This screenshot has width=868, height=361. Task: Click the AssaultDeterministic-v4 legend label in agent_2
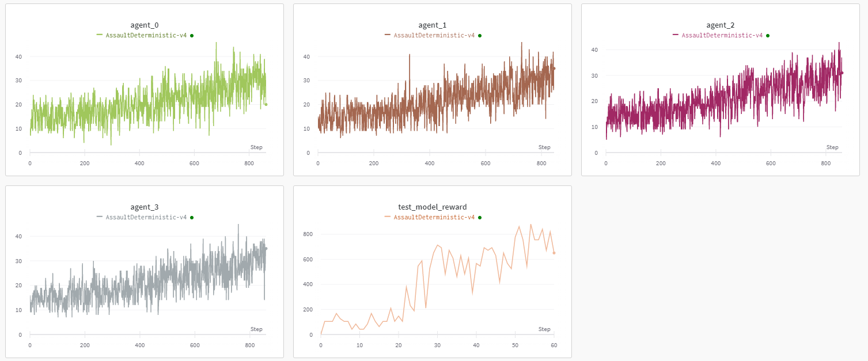coord(722,35)
